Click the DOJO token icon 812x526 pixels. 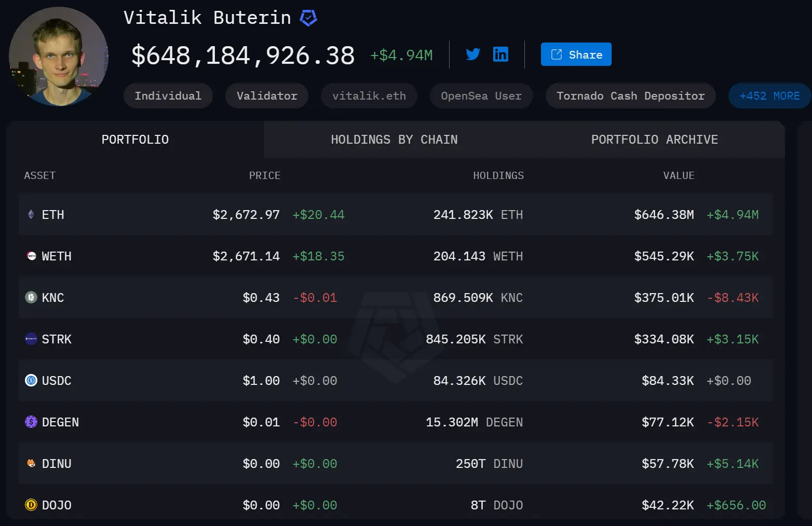tap(31, 505)
